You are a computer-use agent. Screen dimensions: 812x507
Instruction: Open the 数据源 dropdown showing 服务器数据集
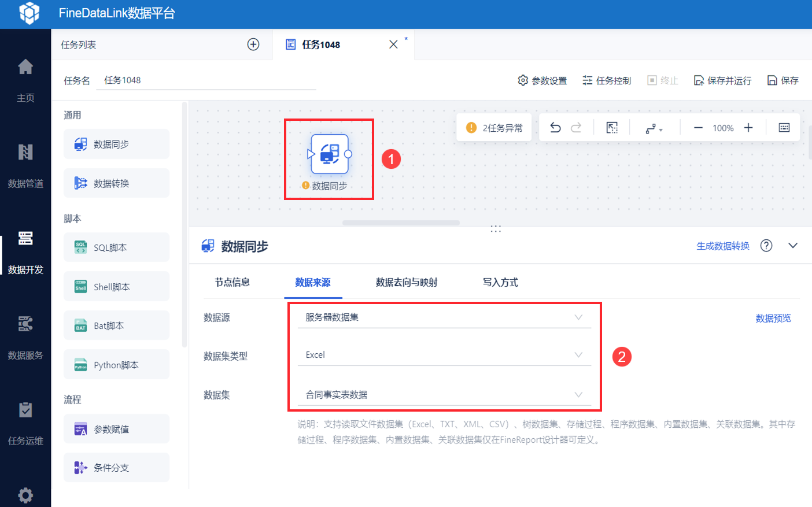[444, 317]
